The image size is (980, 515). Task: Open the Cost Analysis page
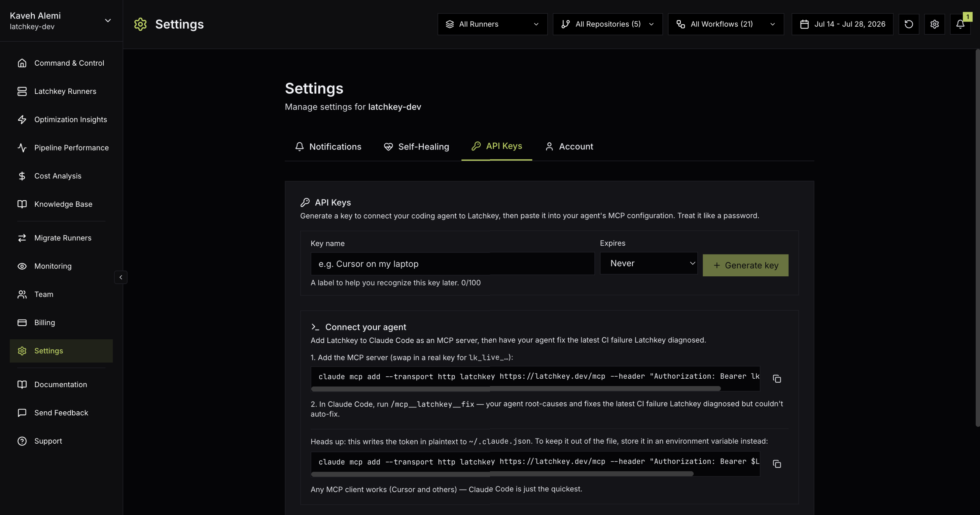click(61, 175)
